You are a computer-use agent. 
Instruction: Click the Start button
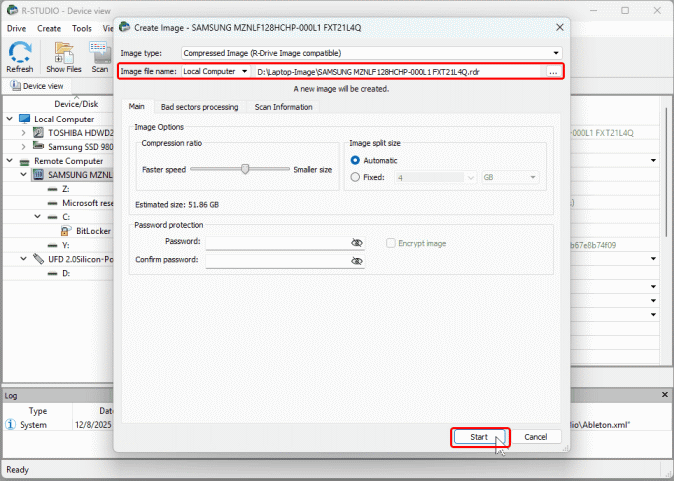(x=479, y=437)
